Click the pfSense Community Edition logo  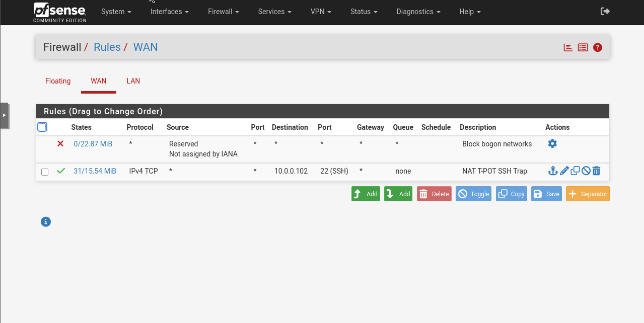pyautogui.click(x=60, y=12)
